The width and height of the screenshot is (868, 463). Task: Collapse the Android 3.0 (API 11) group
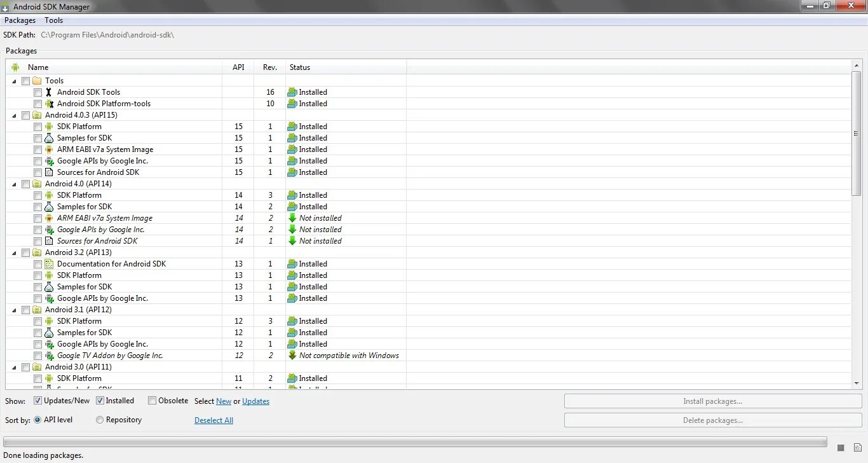[15, 367]
